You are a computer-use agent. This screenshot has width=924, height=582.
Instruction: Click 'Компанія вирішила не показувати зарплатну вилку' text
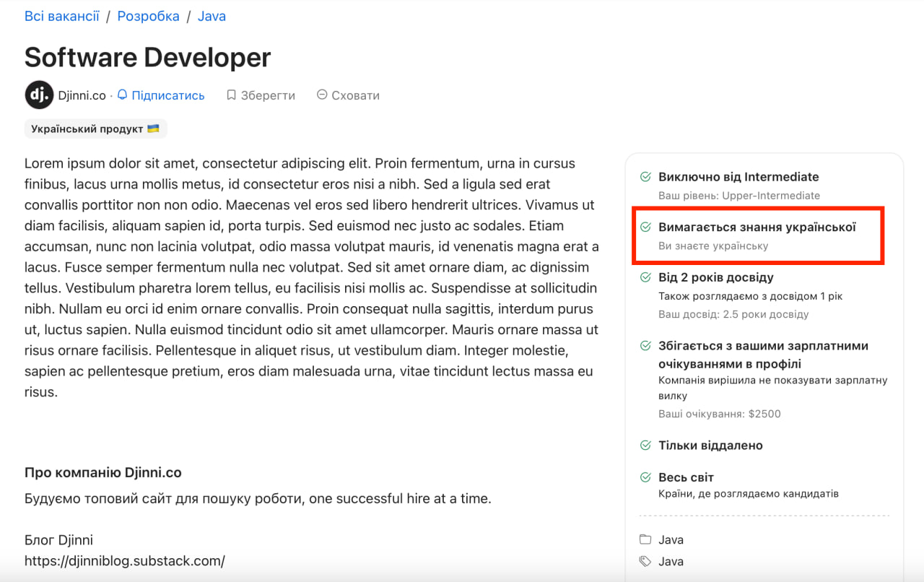773,388
